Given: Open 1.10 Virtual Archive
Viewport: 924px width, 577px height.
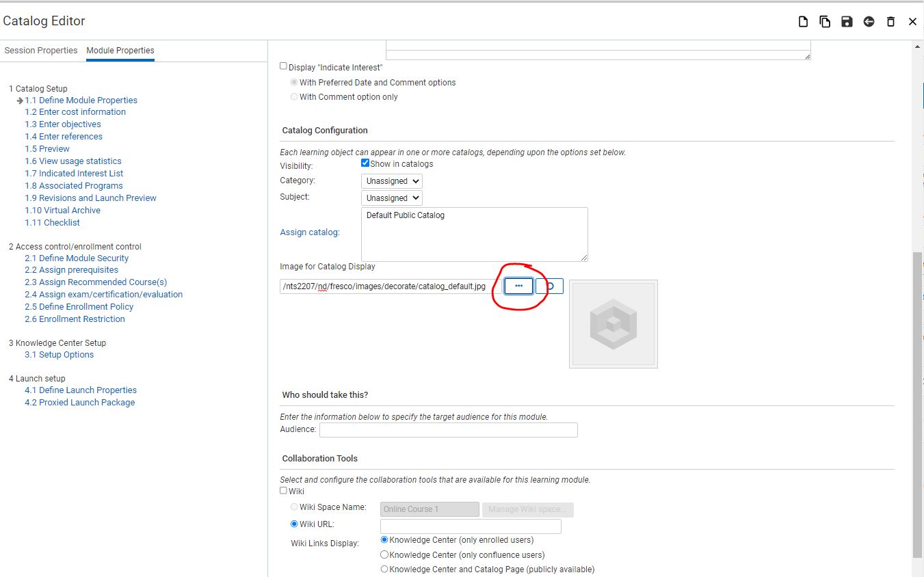Looking at the screenshot, I should pyautogui.click(x=63, y=211).
